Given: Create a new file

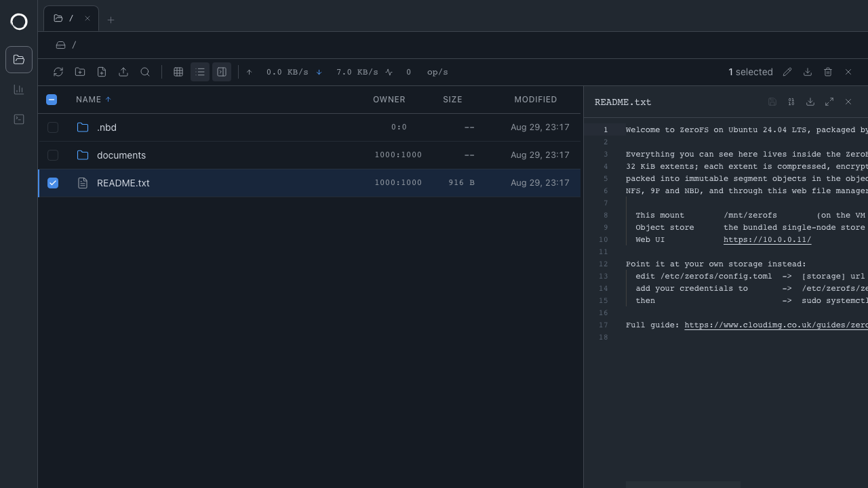Looking at the screenshot, I should click(x=102, y=72).
